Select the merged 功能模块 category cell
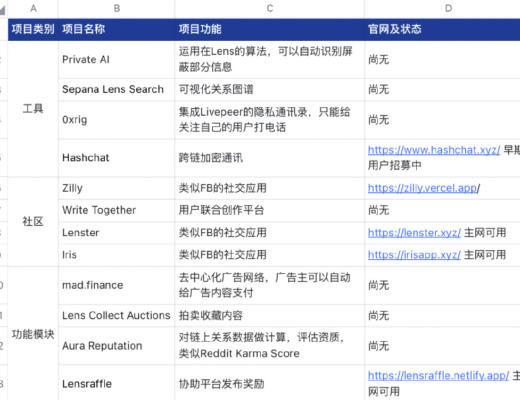Screen dimensions: 520x400 pyautogui.click(x=33, y=334)
